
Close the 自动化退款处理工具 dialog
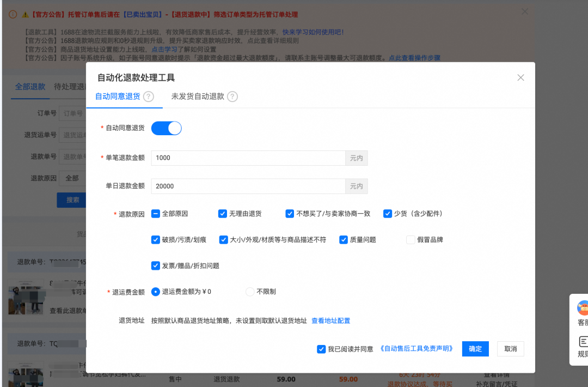click(520, 77)
